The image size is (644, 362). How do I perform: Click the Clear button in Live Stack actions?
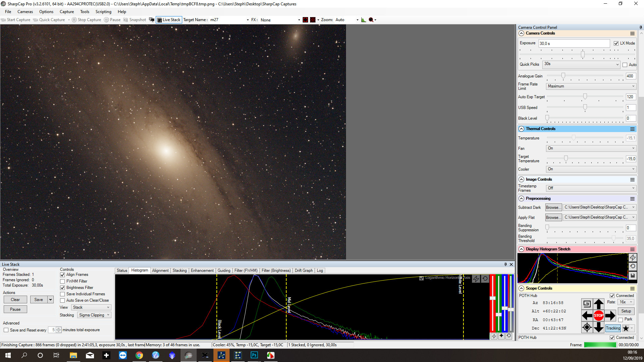[x=15, y=300]
